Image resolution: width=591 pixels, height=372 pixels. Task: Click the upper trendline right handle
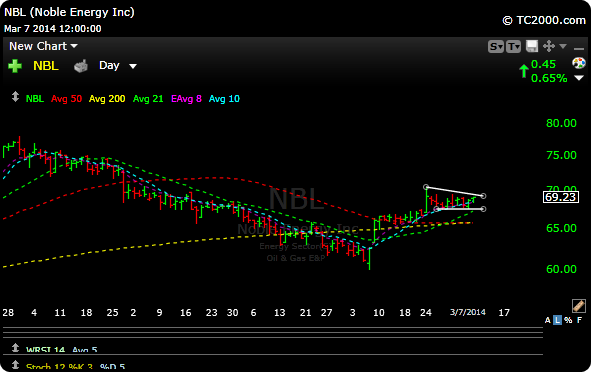484,196
